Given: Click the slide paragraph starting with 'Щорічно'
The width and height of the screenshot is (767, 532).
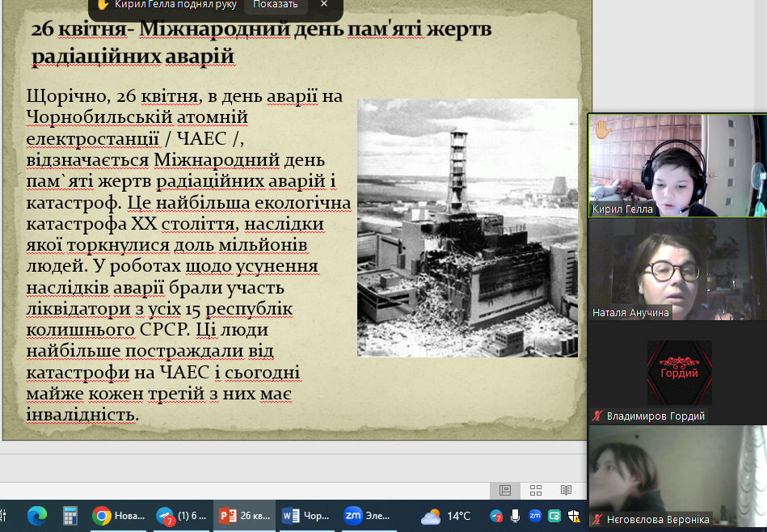Looking at the screenshot, I should (x=188, y=255).
